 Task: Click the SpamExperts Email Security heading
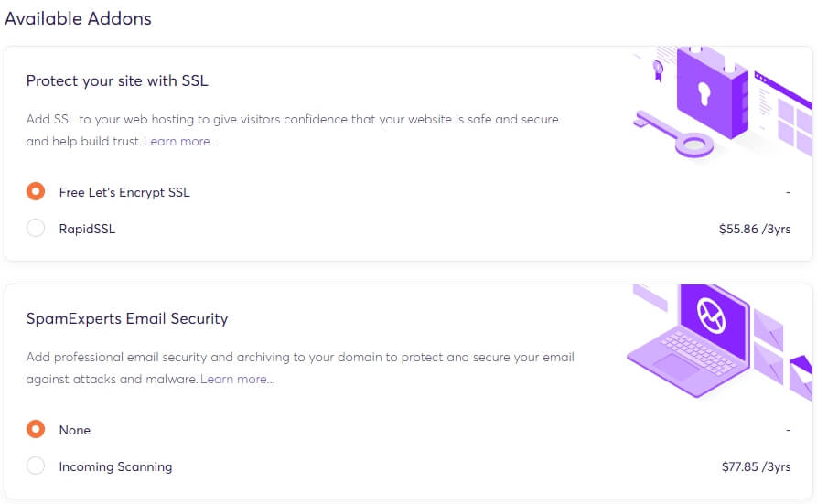click(127, 318)
